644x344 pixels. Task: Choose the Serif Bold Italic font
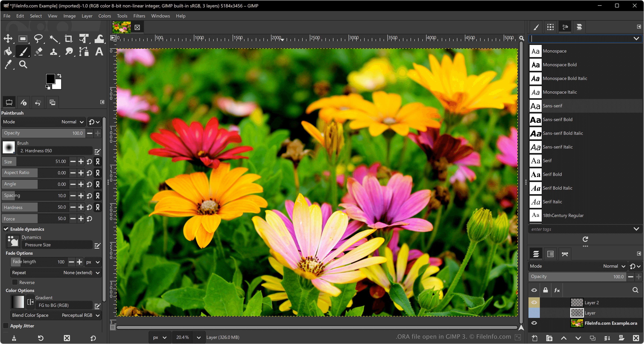tap(558, 188)
